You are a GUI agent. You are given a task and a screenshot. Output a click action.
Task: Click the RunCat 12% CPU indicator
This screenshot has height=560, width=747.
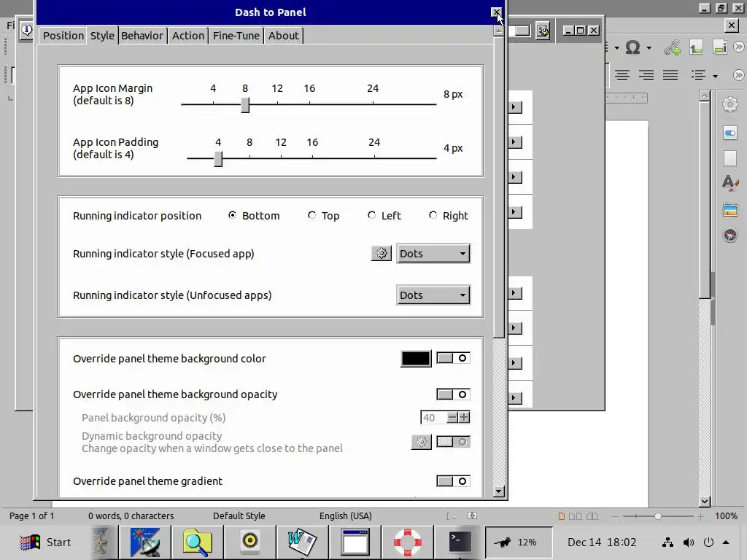[519, 542]
